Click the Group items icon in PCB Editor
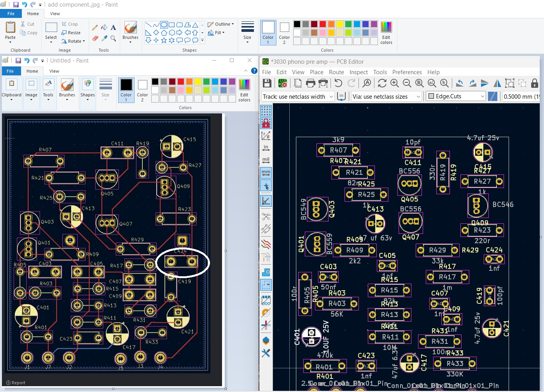This screenshot has height=392, width=544. coord(509,83)
